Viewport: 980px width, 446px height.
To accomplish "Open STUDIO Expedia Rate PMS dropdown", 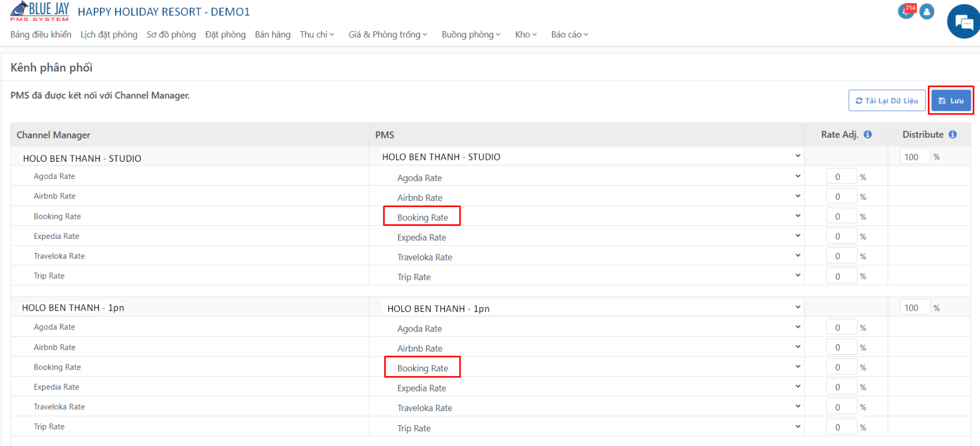I will (591, 236).
